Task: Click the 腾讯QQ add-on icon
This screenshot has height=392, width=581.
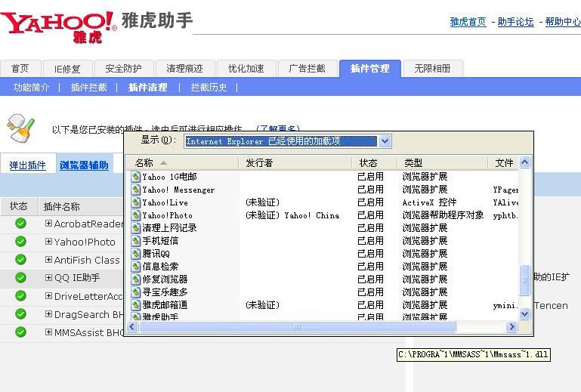Action: coord(135,254)
